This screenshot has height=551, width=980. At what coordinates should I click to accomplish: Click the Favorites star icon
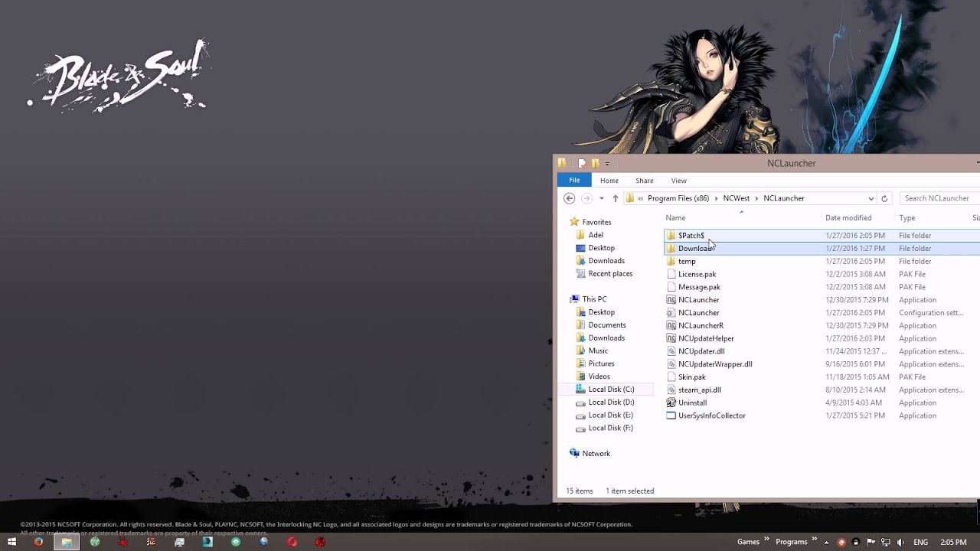click(x=574, y=222)
